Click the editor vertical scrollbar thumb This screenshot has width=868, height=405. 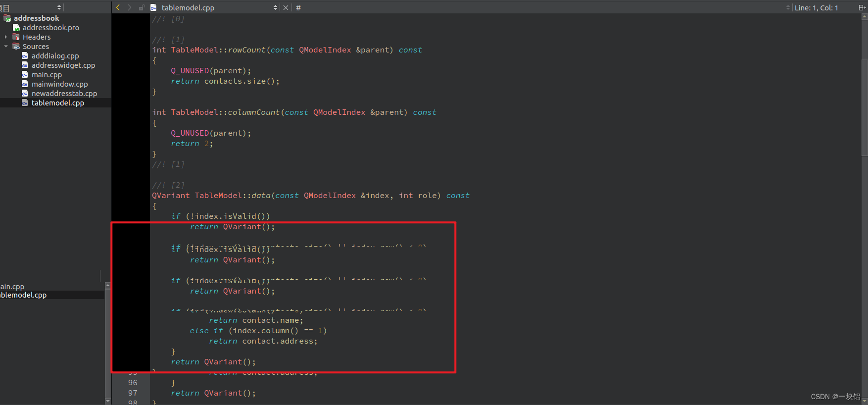[x=865, y=108]
